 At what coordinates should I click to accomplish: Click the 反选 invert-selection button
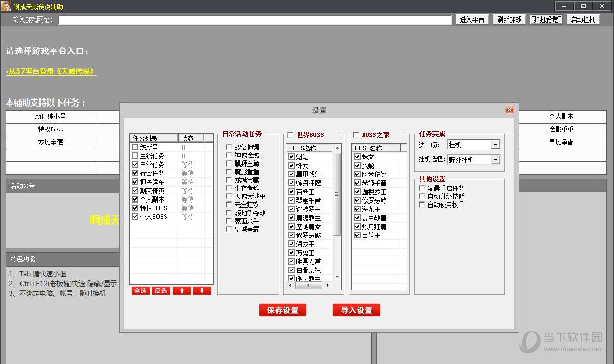coord(161,290)
